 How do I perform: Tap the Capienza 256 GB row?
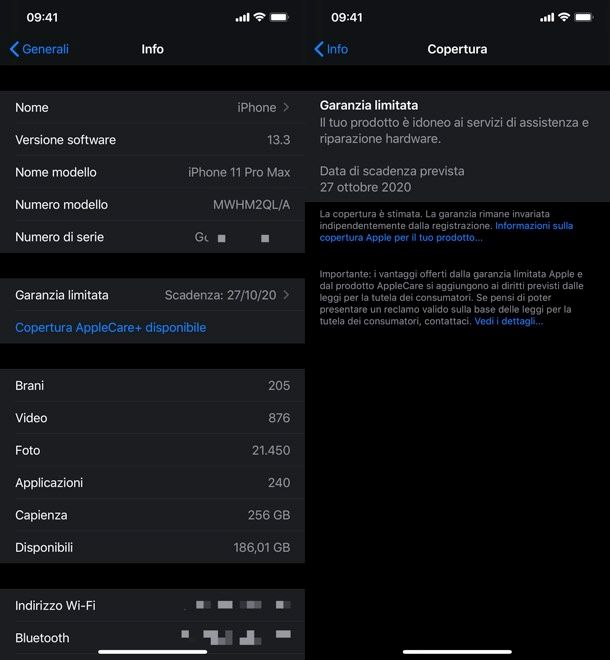click(x=152, y=515)
